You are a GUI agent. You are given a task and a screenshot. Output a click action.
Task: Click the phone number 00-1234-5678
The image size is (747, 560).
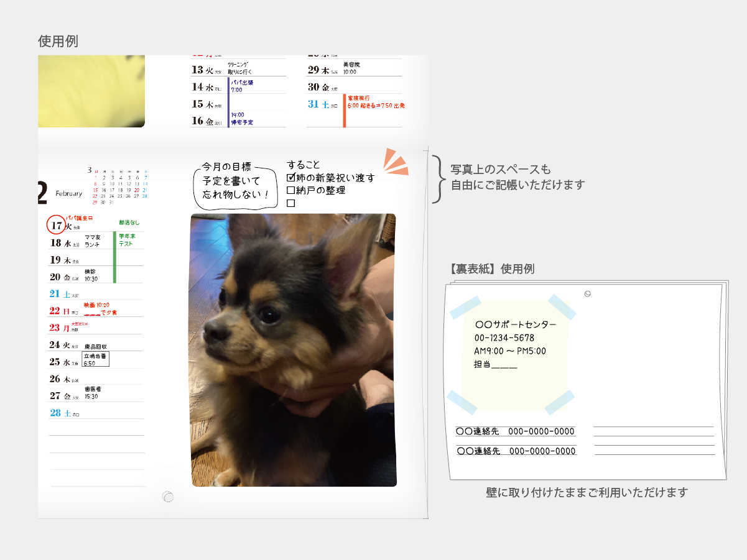[x=504, y=338]
